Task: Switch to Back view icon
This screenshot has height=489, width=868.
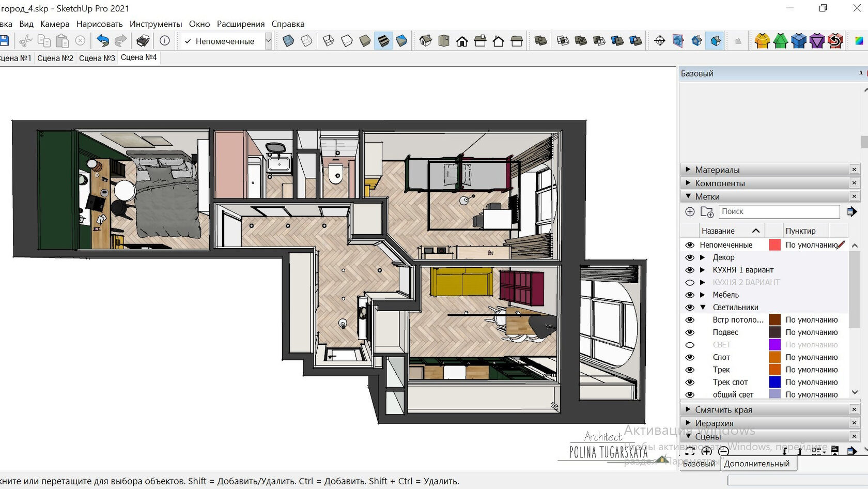Action: tap(499, 41)
